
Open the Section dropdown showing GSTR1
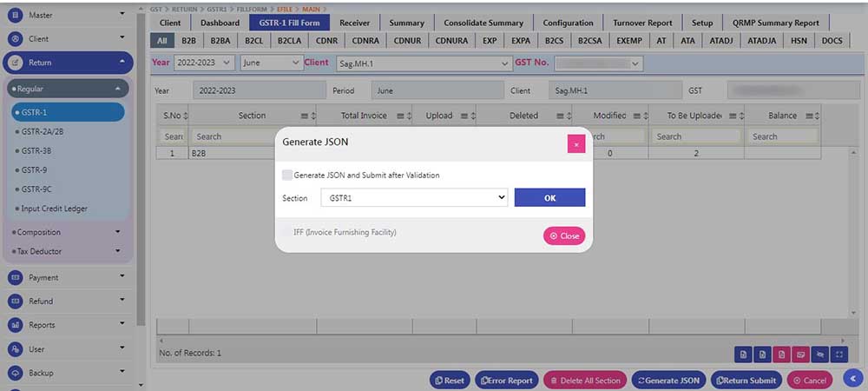(x=413, y=198)
